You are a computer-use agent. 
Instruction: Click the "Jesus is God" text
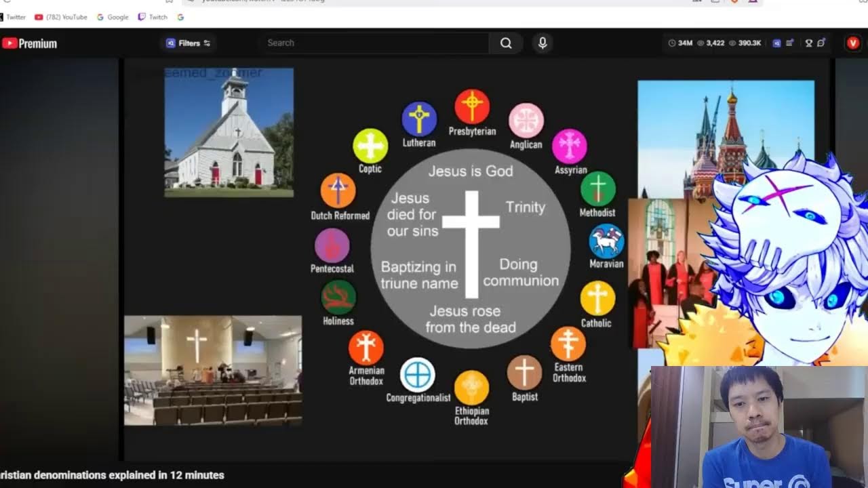click(471, 171)
